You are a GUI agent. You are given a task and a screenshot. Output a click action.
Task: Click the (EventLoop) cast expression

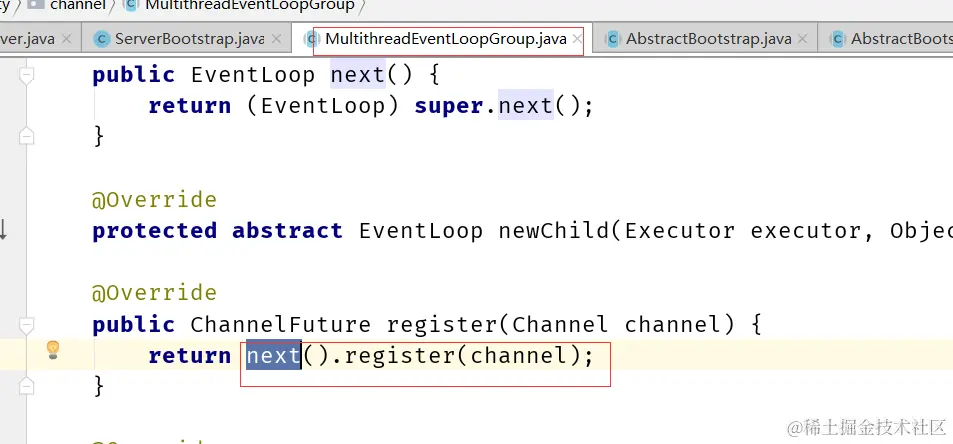click(x=323, y=106)
